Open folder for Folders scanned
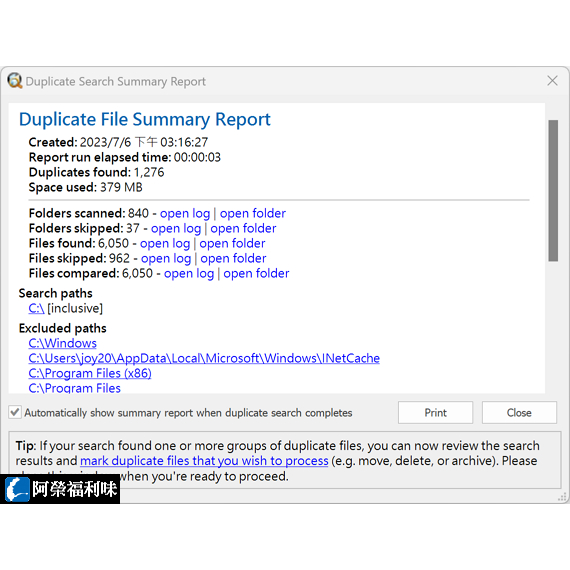 (x=253, y=213)
